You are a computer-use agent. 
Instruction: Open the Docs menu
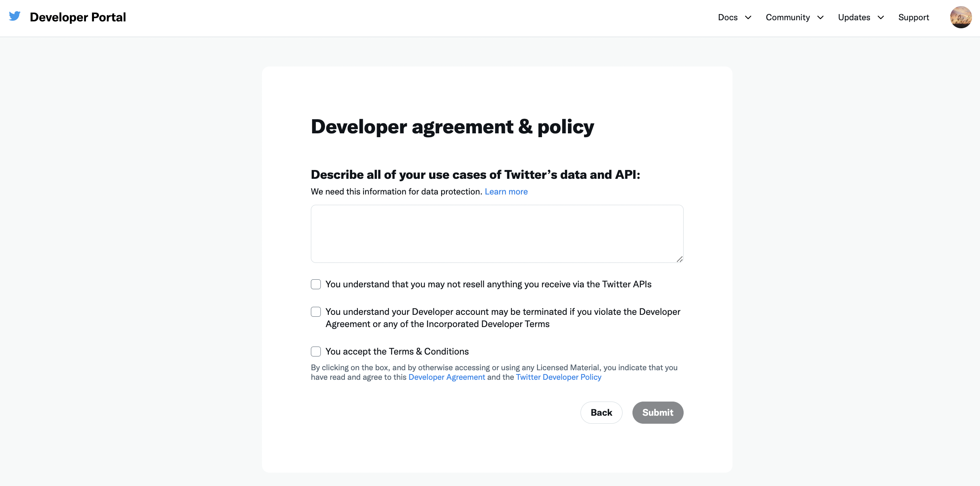(728, 18)
